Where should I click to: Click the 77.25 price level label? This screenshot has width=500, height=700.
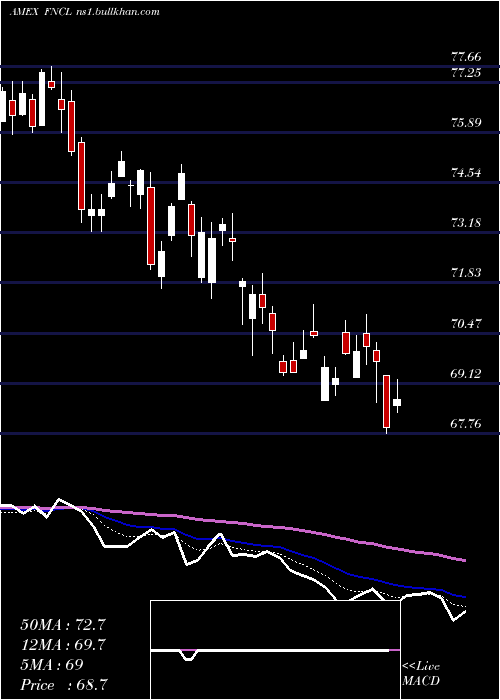click(466, 73)
